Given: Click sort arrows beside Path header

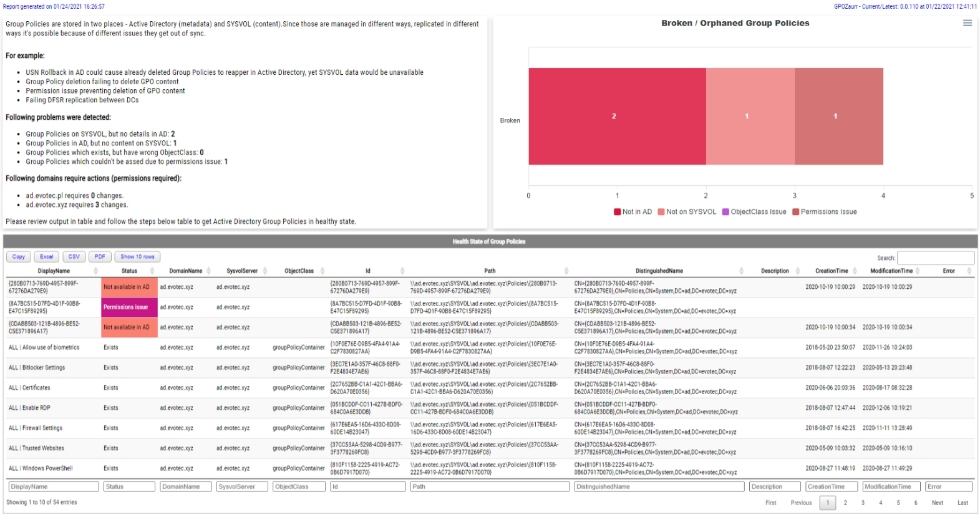Looking at the screenshot, I should coord(566,271).
